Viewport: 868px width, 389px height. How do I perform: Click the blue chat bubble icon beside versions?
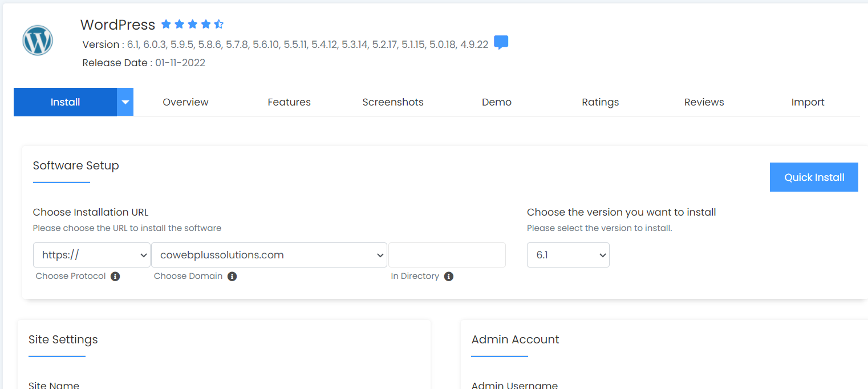click(x=501, y=43)
